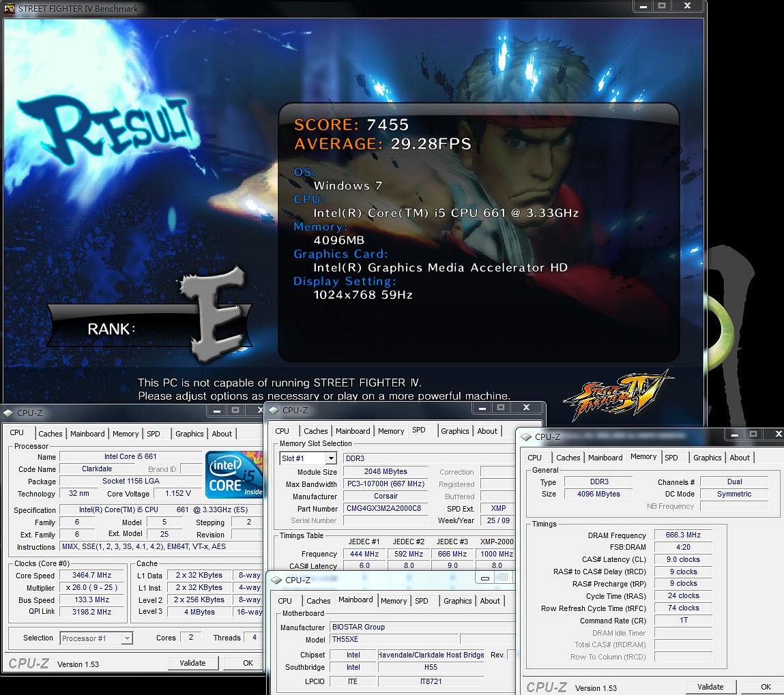Go to About tab in CPU-Z Memory window
This screenshot has height=695, width=784.
[740, 457]
